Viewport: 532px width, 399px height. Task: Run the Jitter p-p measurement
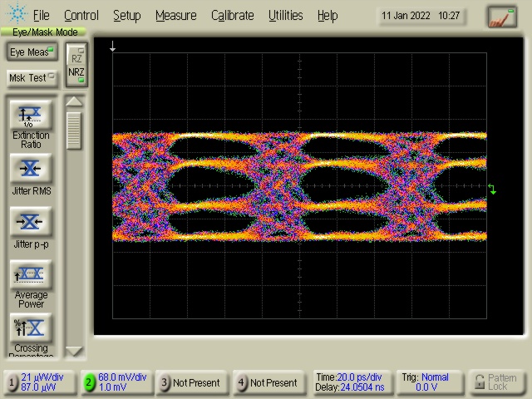[31, 222]
